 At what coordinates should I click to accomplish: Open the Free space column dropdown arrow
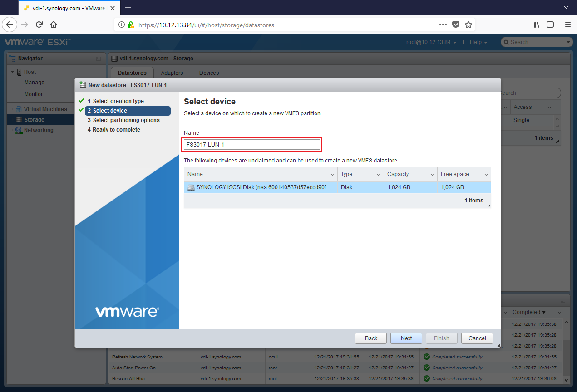486,175
